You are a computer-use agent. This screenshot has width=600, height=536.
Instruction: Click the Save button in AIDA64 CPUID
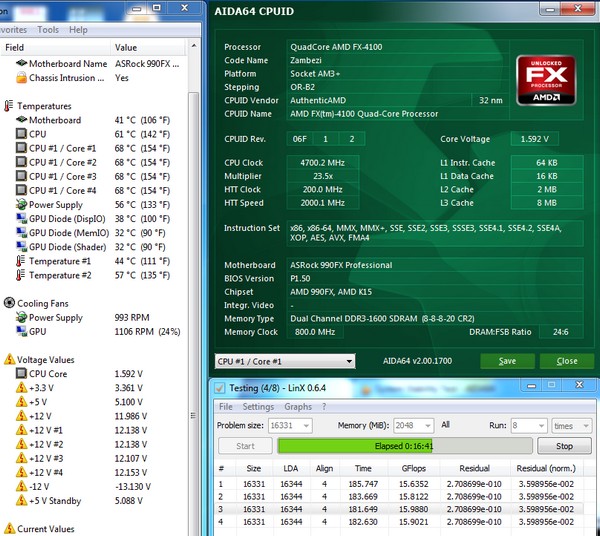[507, 361]
